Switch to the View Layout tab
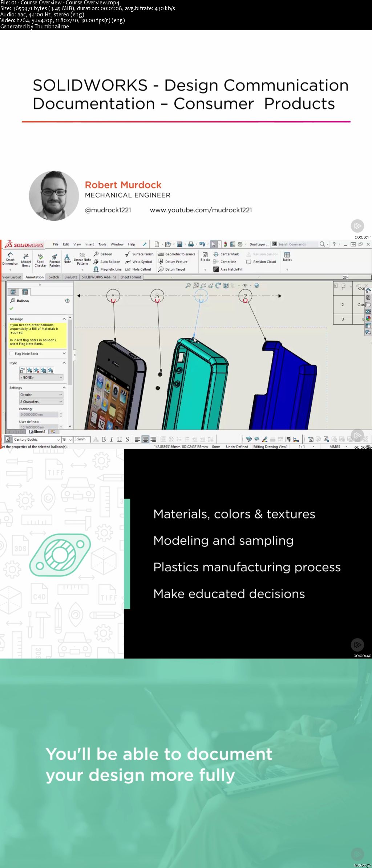This screenshot has height=868, width=372. coord(12,277)
